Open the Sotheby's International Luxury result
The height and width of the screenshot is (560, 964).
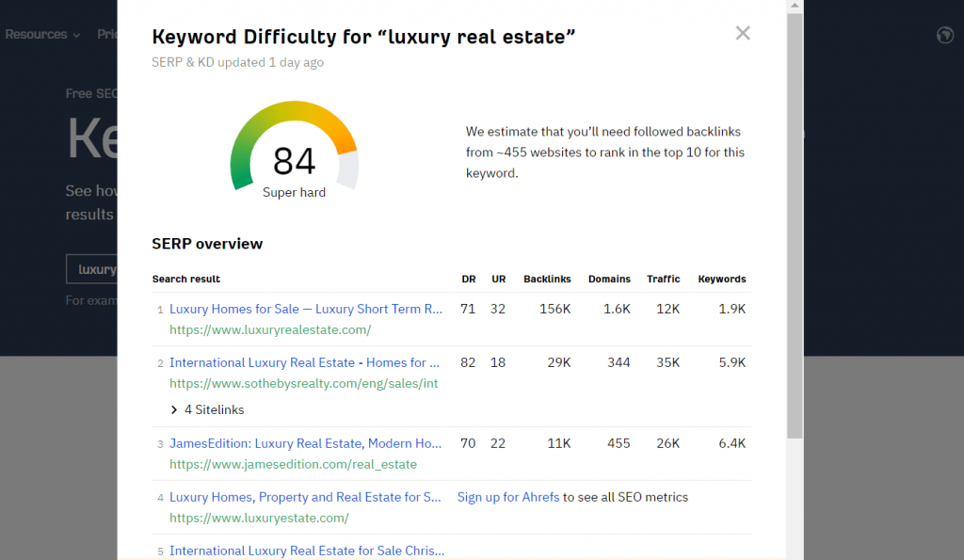pyautogui.click(x=304, y=362)
